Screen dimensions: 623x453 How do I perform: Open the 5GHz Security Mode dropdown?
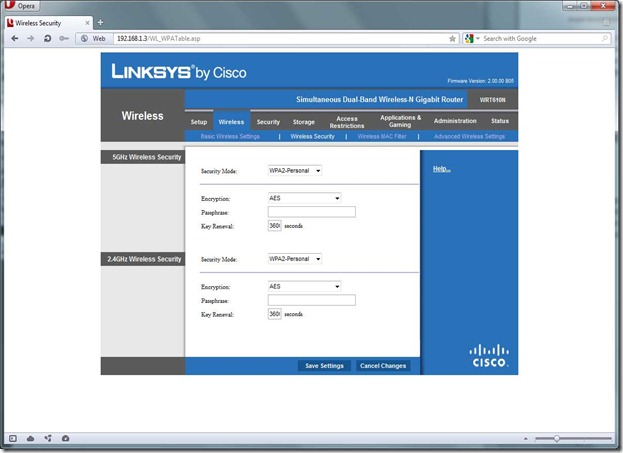tap(294, 170)
